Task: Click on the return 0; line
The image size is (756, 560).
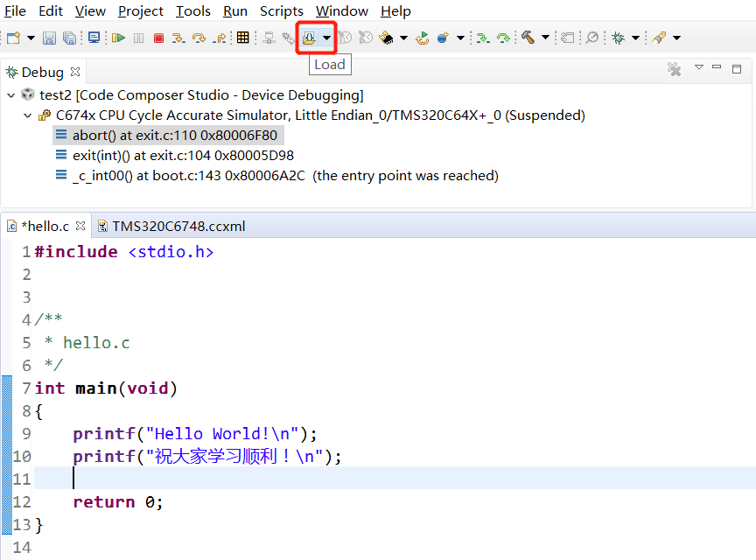Action: click(x=117, y=502)
